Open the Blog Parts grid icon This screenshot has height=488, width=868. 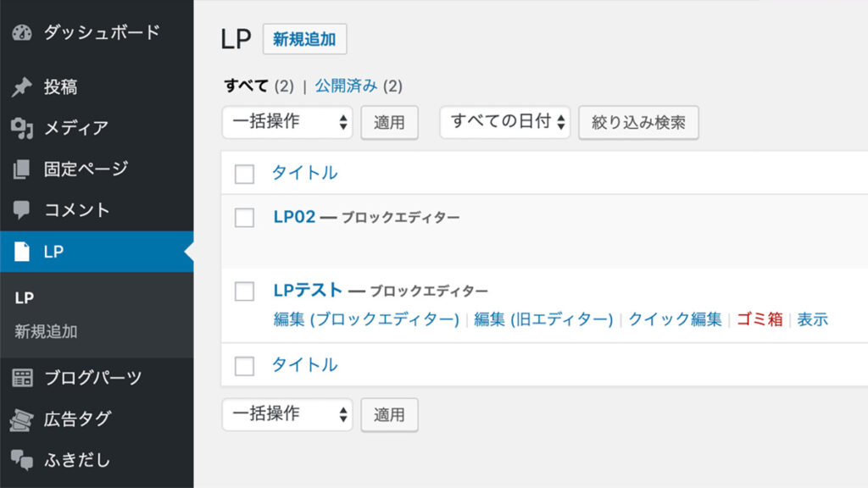(22, 378)
